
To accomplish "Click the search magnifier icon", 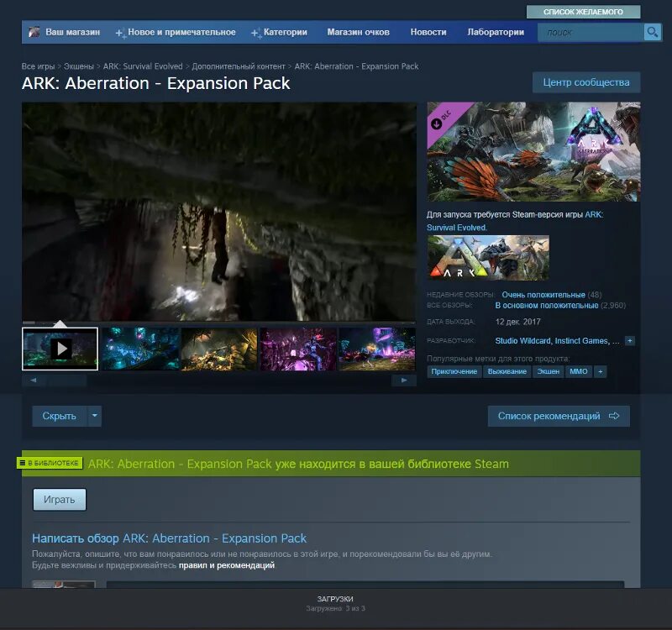I will coord(653,32).
